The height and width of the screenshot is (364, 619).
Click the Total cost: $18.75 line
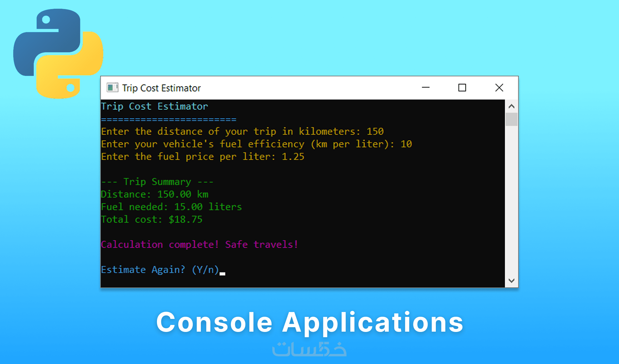click(152, 219)
